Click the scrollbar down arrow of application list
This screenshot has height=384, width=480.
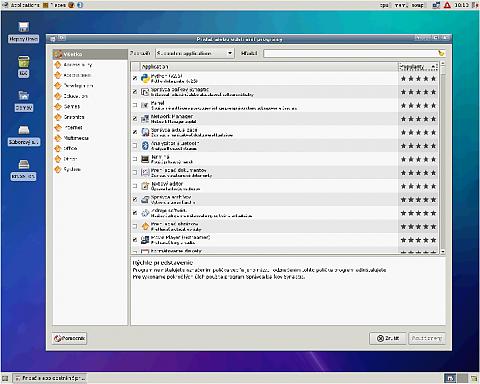(x=443, y=251)
